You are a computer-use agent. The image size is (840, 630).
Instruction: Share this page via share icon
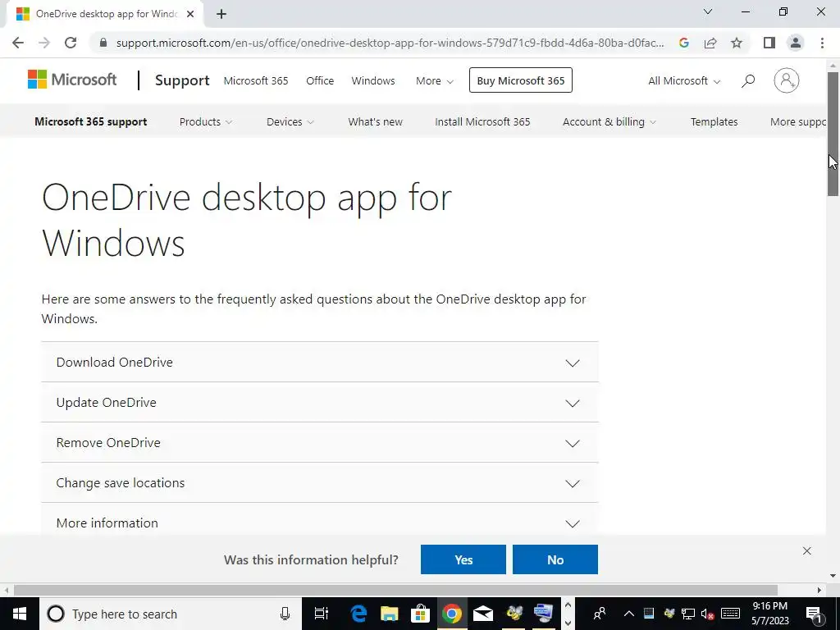pos(710,43)
